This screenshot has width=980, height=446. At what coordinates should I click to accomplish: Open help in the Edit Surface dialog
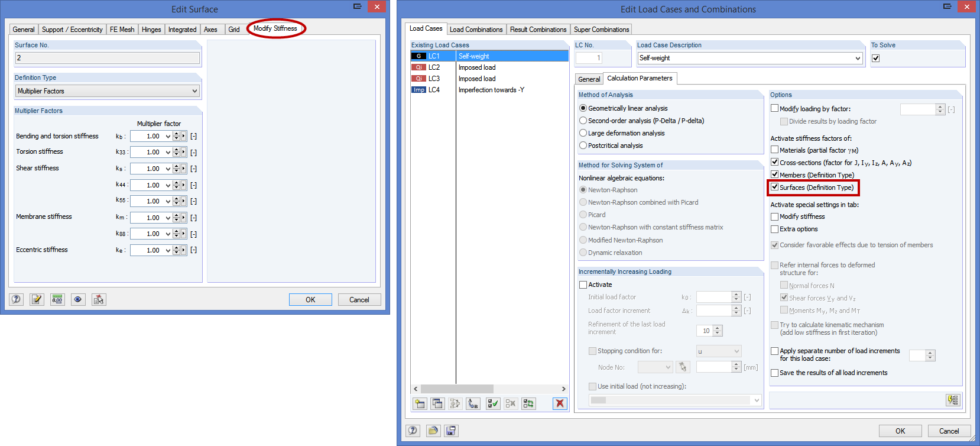click(16, 299)
